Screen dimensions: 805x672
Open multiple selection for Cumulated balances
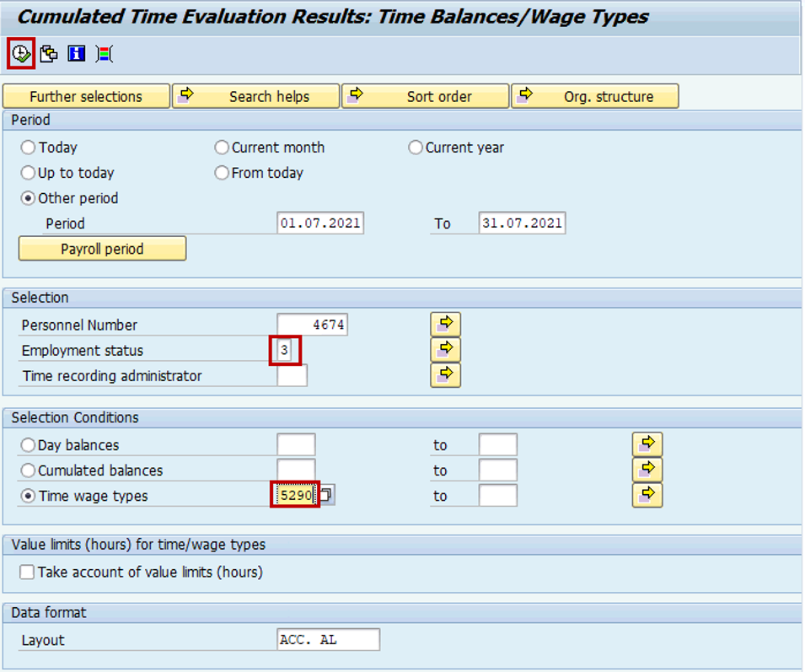647,469
